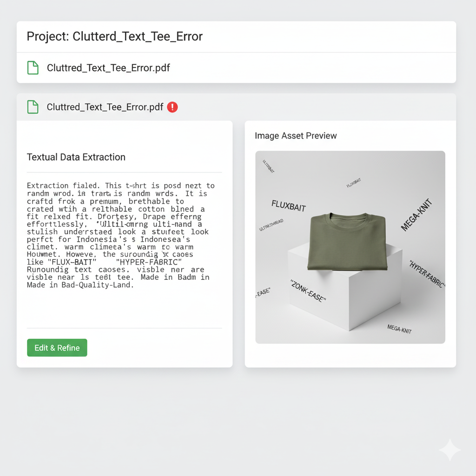Click the green file icon in the project card
Image resolution: width=476 pixels, height=476 pixels.
coord(33,68)
